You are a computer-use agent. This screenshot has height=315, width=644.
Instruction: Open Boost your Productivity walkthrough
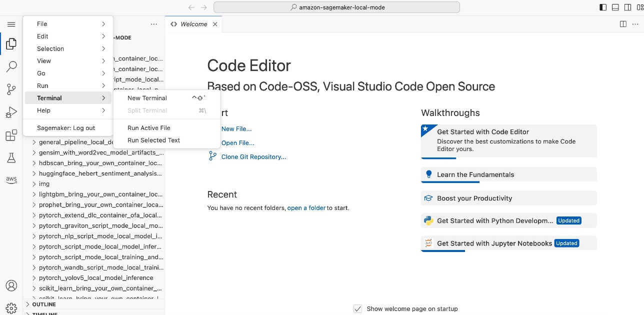[x=509, y=198]
